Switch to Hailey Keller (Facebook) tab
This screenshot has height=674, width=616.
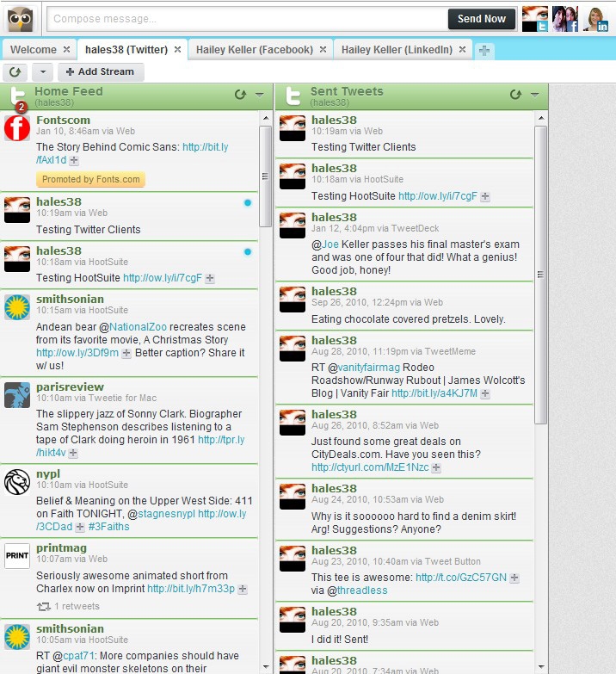click(x=254, y=50)
